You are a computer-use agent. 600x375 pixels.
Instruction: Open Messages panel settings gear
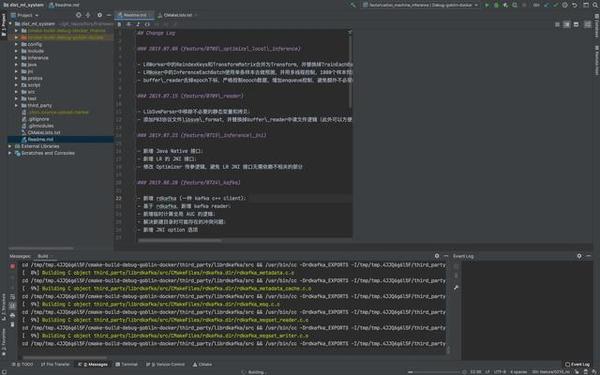click(437, 256)
